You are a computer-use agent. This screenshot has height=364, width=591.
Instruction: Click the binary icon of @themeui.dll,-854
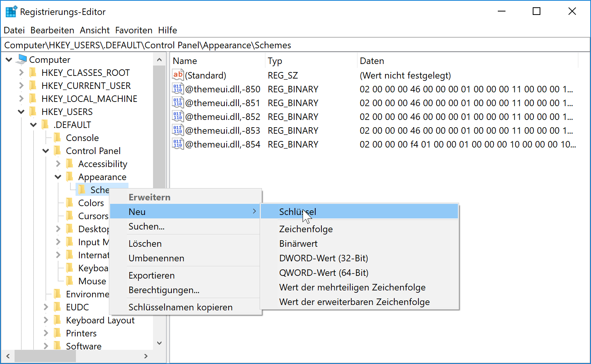click(178, 144)
